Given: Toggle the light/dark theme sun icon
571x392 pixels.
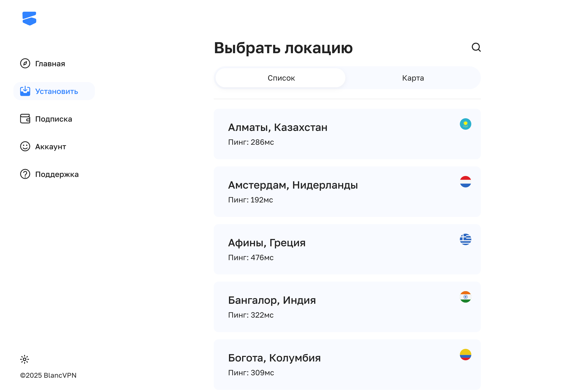Looking at the screenshot, I should [x=25, y=359].
